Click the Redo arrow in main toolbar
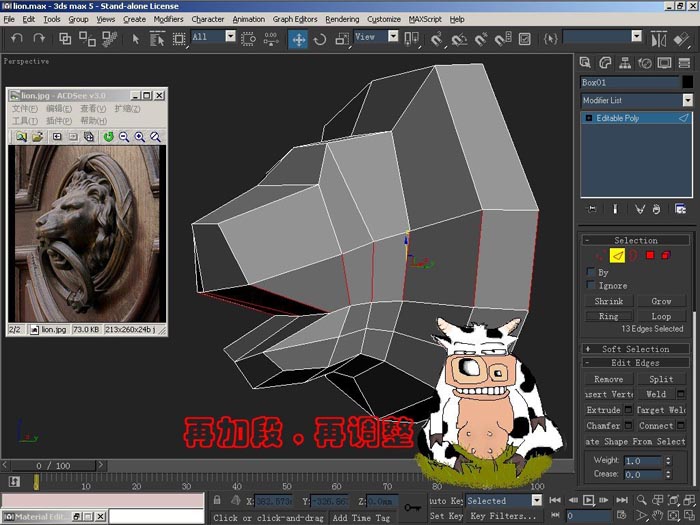 (39, 39)
